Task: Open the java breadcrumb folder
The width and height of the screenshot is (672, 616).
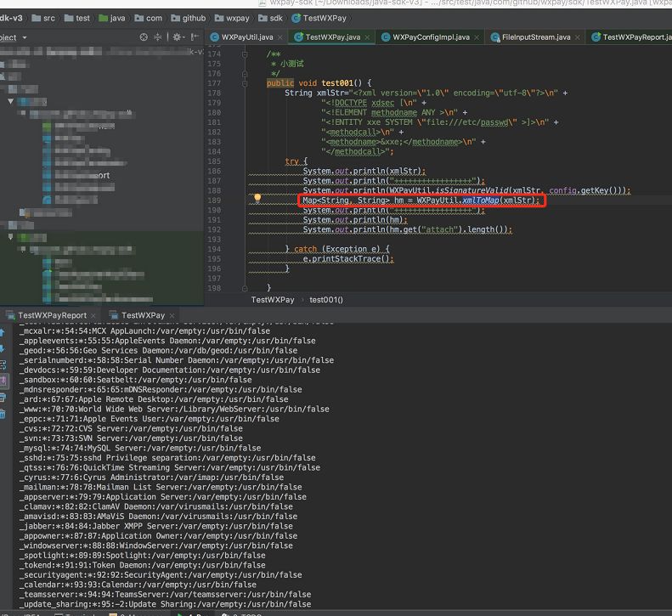Action: click(x=112, y=19)
